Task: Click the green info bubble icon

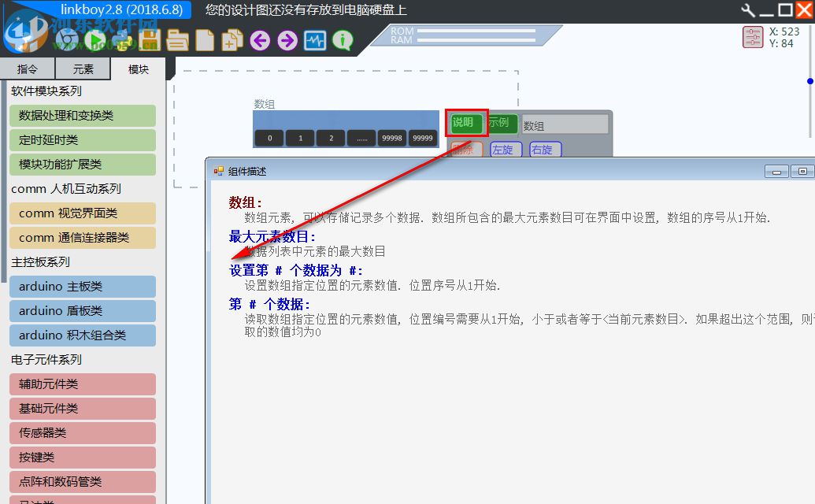Action: click(x=342, y=39)
